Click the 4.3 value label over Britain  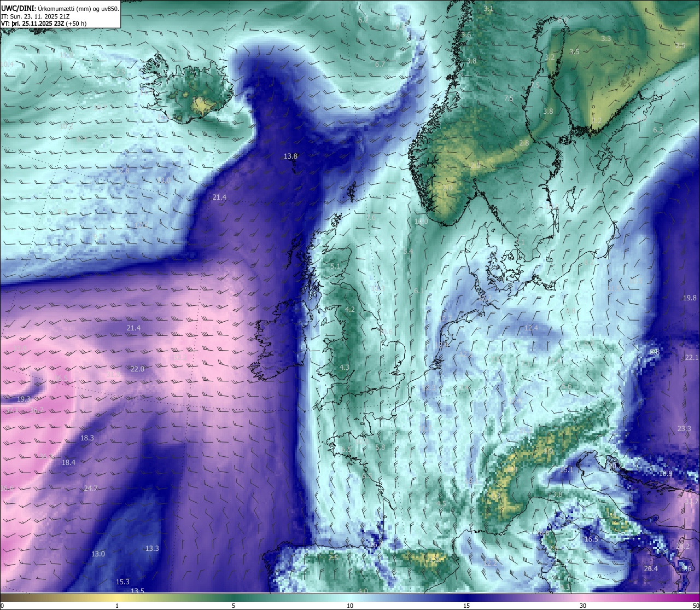[344, 367]
